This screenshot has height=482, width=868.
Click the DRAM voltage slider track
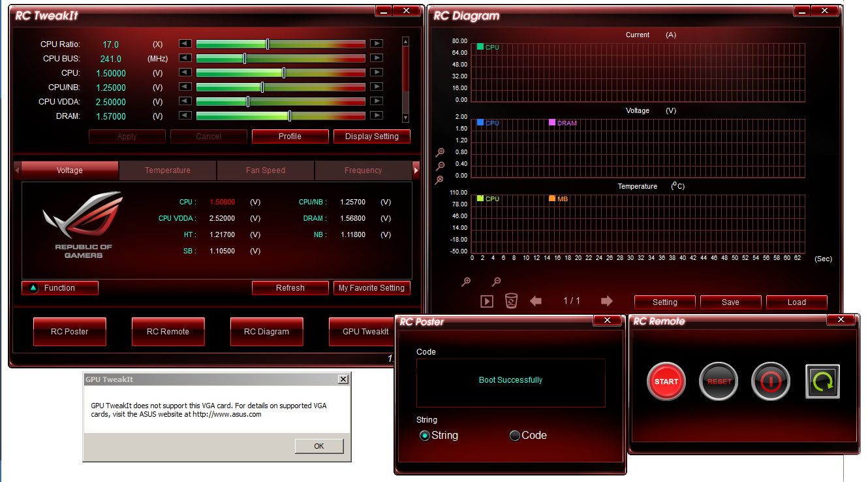pos(281,116)
